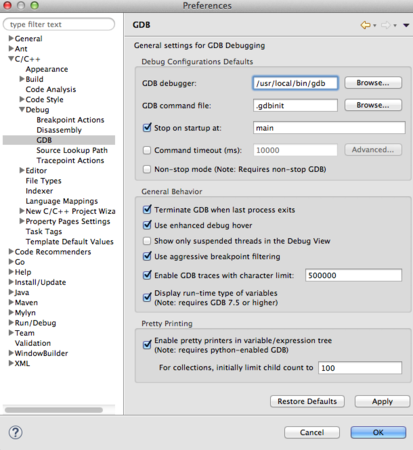
Task: Expand the Run/Debug tree node
Action: [x=11, y=322]
